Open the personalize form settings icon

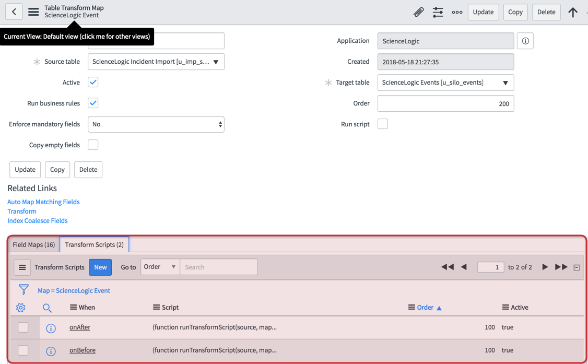[x=438, y=12]
